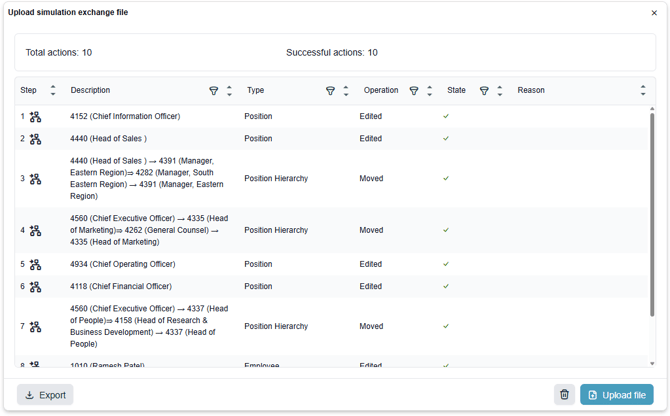Screen dimensions: 670x416
Task: Click the trash delete icon button
Action: (x=564, y=395)
